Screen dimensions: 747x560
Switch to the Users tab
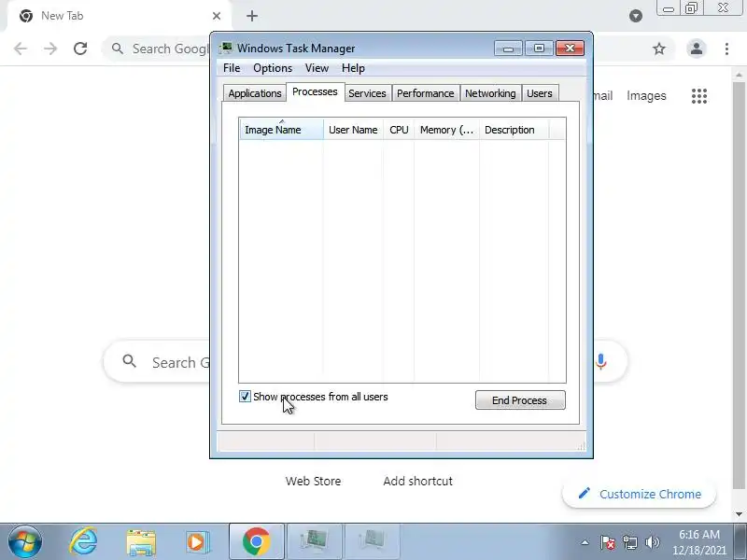[540, 93]
